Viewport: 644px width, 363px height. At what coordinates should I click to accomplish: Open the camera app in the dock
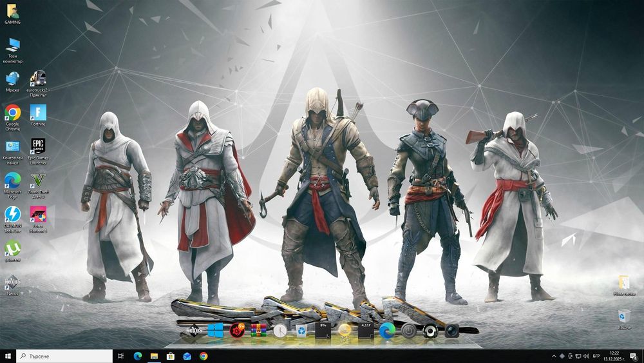coord(452,331)
